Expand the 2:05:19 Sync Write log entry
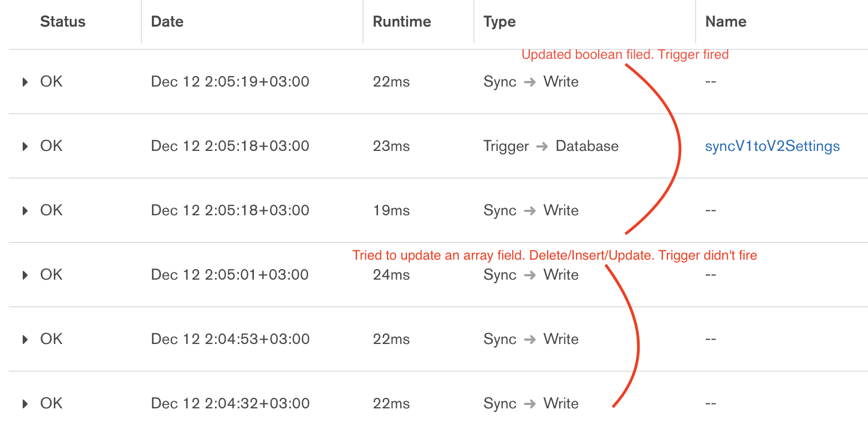The image size is (868, 435). coord(25,82)
